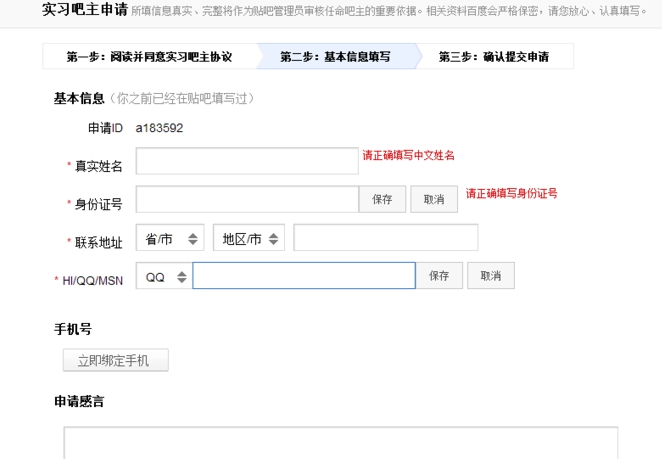The width and height of the screenshot is (662, 459).
Task: Click the detailed address input field
Action: pyautogui.click(x=386, y=238)
